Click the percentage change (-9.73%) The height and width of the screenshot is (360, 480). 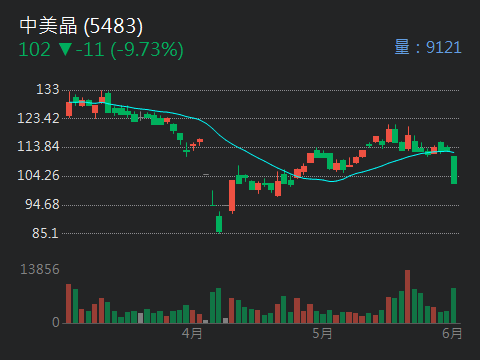(x=147, y=50)
